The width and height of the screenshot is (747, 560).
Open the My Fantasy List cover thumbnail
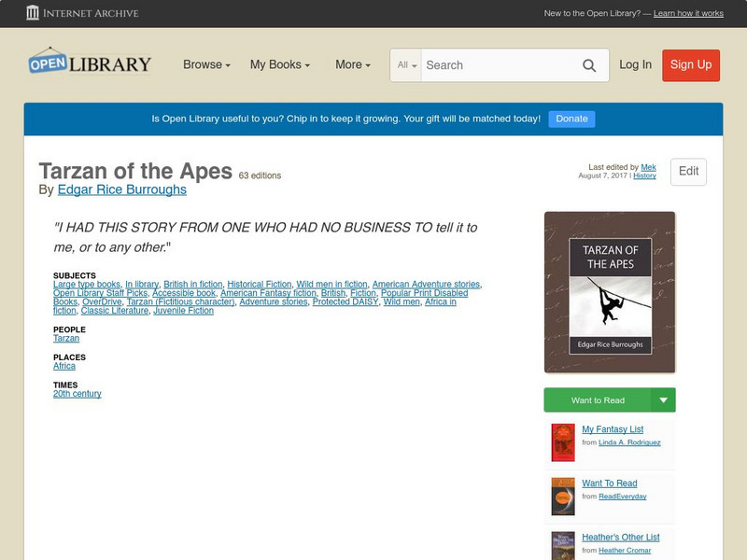click(563, 442)
